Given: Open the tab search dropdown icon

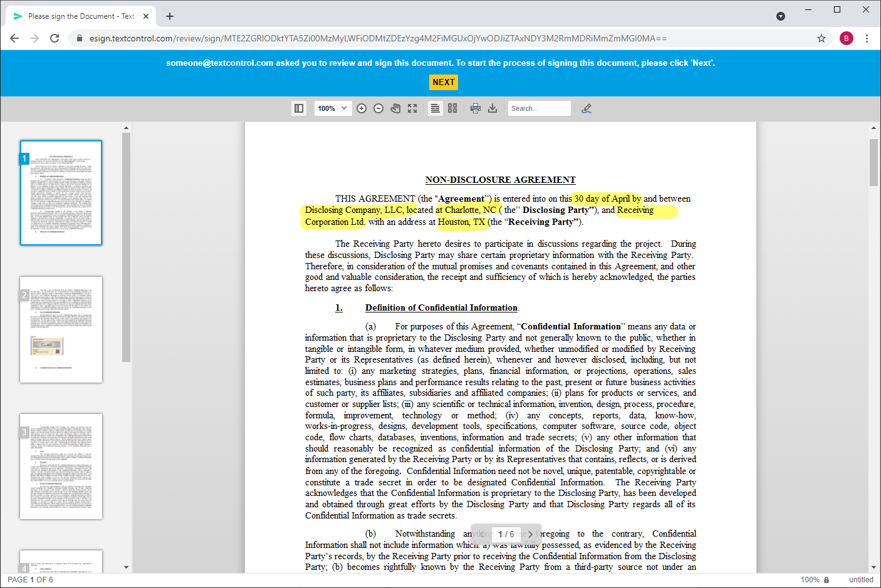Looking at the screenshot, I should (781, 16).
